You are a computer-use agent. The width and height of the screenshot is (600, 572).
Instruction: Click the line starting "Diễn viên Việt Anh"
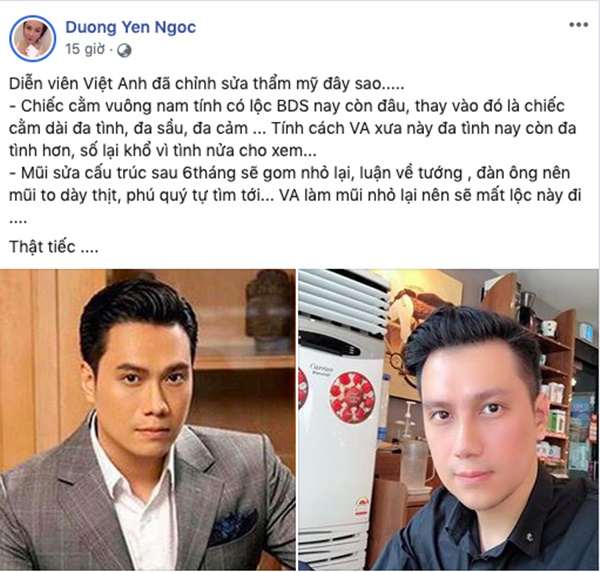click(x=207, y=84)
